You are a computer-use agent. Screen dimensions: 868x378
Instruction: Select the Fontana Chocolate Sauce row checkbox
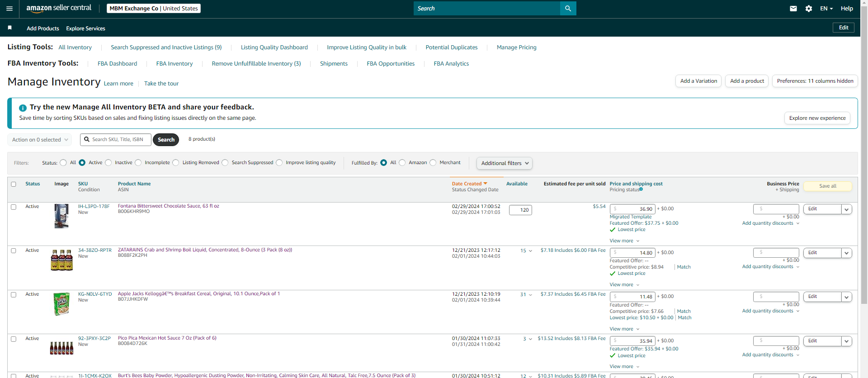[x=14, y=207]
